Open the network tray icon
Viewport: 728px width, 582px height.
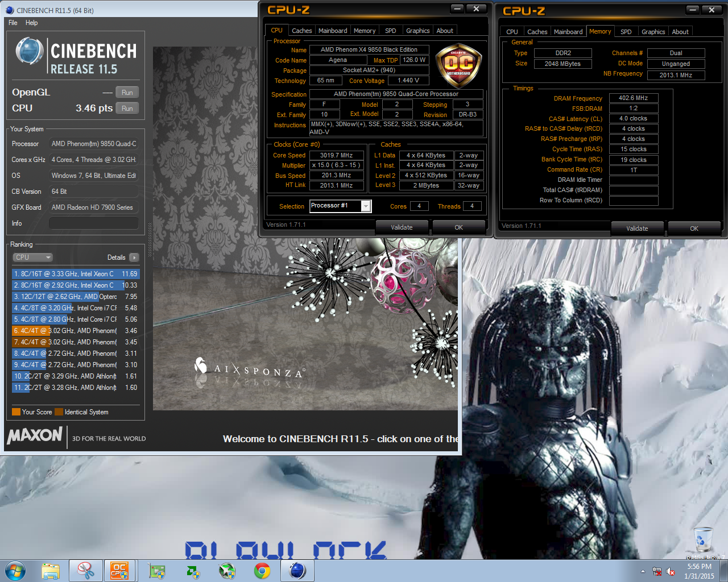pos(657,571)
